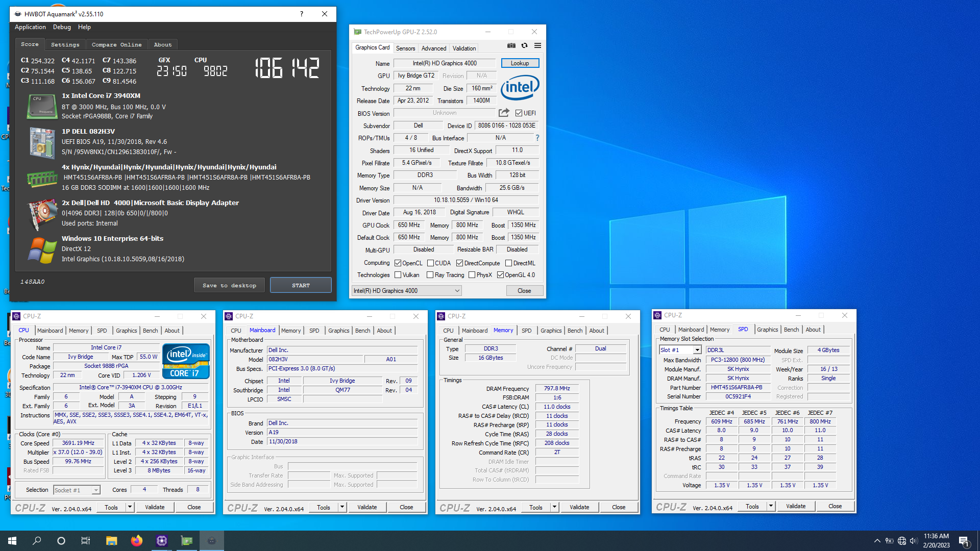Image resolution: width=980 pixels, height=551 pixels.
Task: Open the Advanced tab in GPU-Z
Action: (x=434, y=48)
